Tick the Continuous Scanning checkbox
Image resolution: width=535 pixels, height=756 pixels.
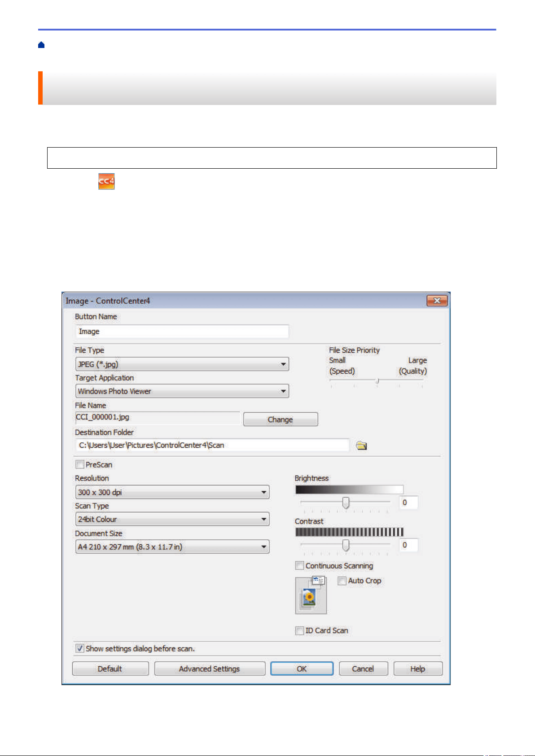click(299, 565)
